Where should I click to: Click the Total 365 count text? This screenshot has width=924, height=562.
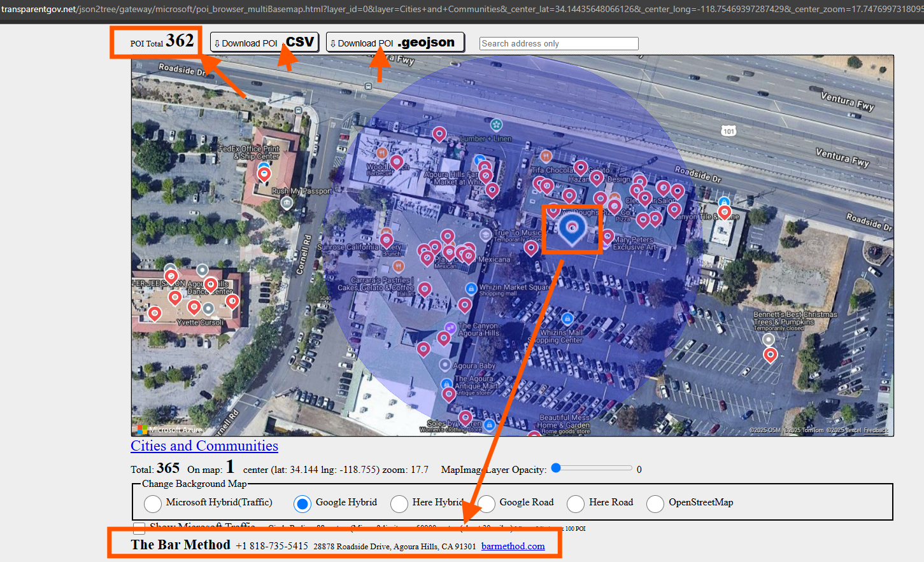tap(155, 468)
